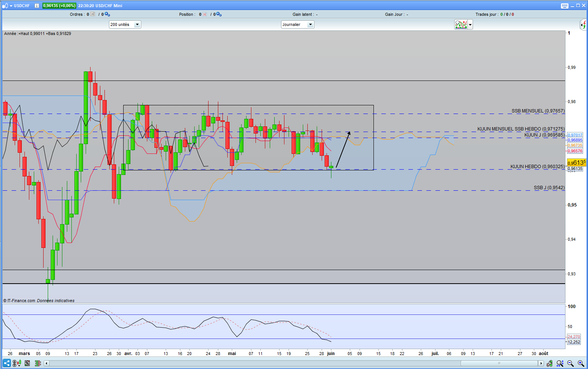
Task: Click the scrollbar right arrow
Action: 541,363
